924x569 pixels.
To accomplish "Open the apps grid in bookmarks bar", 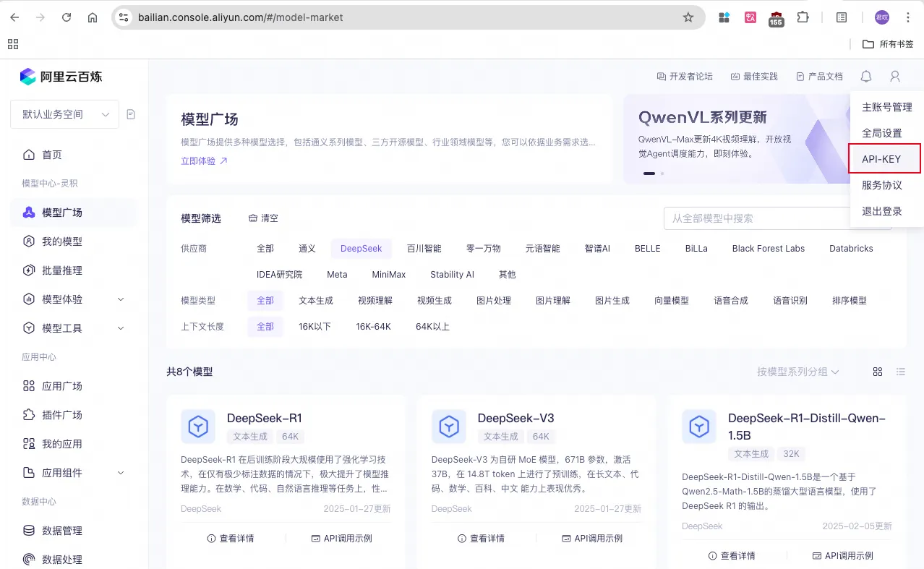I will click(x=13, y=44).
